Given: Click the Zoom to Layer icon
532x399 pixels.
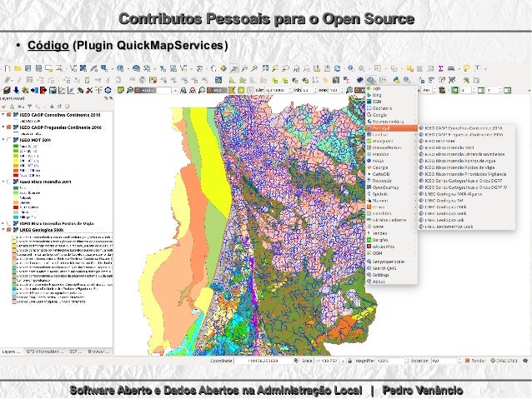Looking at the screenshot, I should click(x=286, y=68).
